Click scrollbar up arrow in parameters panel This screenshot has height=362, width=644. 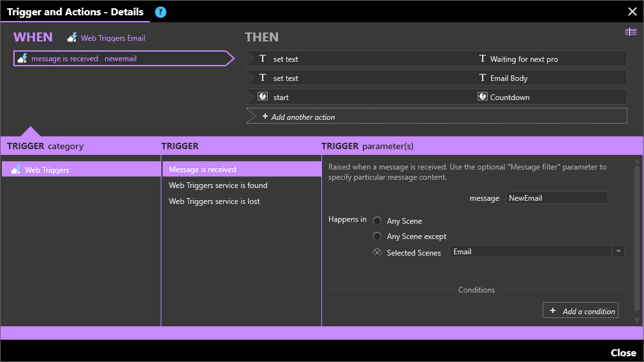coord(637,161)
